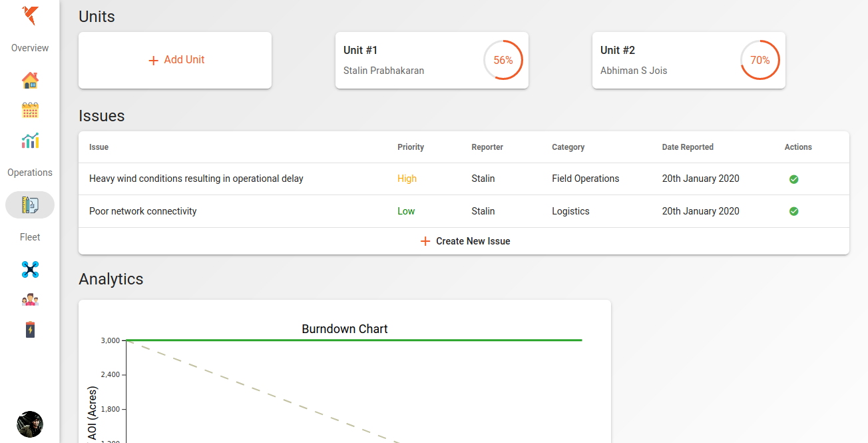Image resolution: width=868 pixels, height=443 pixels.
Task: Open the analytics bar chart icon
Action: click(30, 140)
